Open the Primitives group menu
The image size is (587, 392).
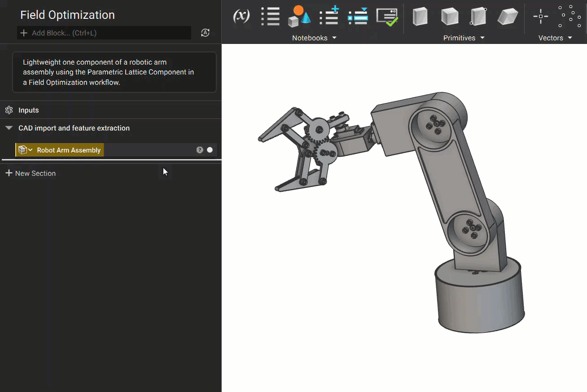click(x=464, y=38)
